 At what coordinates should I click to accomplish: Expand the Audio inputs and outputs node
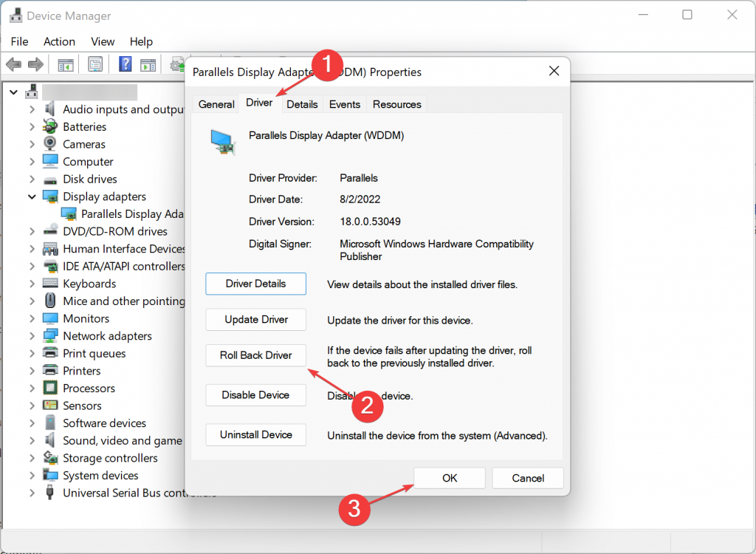[x=32, y=109]
